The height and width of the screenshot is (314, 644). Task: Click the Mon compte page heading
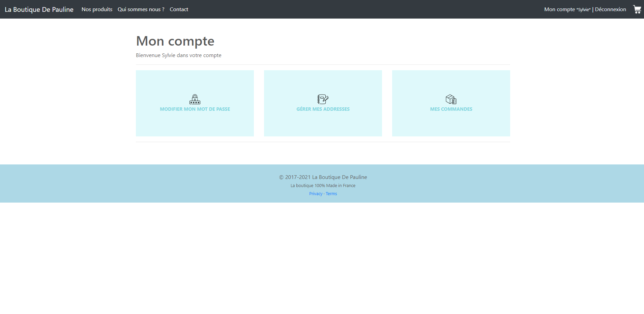175,41
